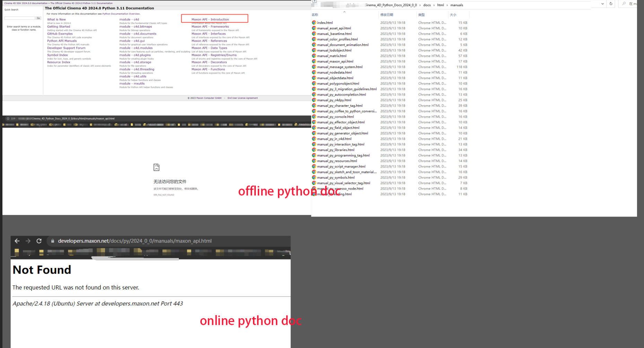Open the Resource Index link
This screenshot has height=348, width=644.
59,62
